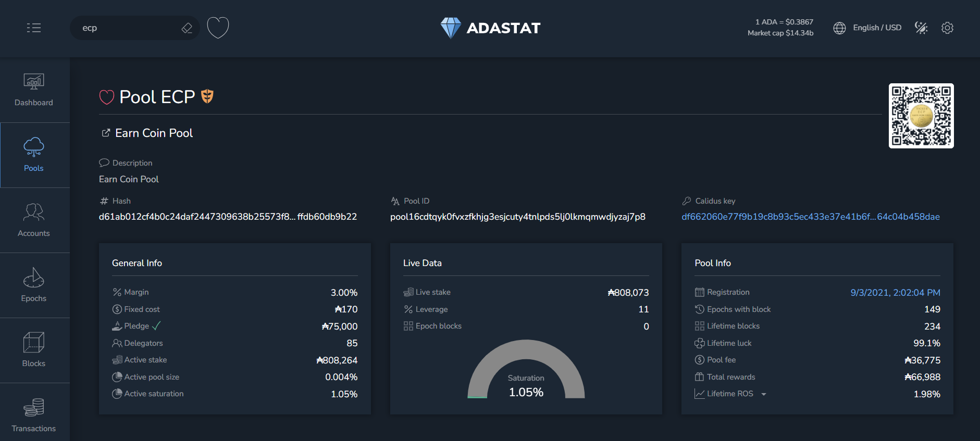
Task: Open settings gear icon
Action: (947, 28)
